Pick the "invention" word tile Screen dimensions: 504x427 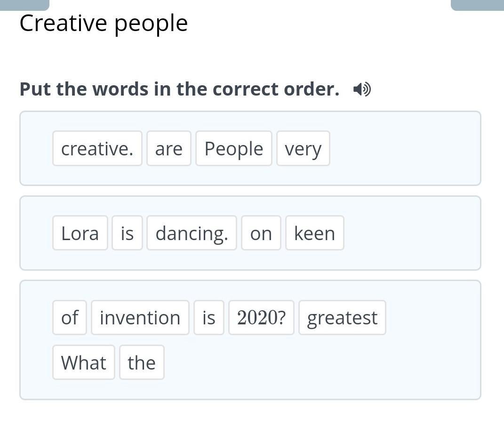[140, 318]
